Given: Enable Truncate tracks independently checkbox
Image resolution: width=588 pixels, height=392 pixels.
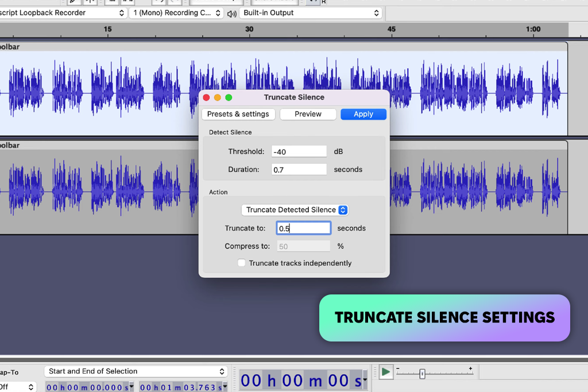Looking at the screenshot, I should (242, 263).
